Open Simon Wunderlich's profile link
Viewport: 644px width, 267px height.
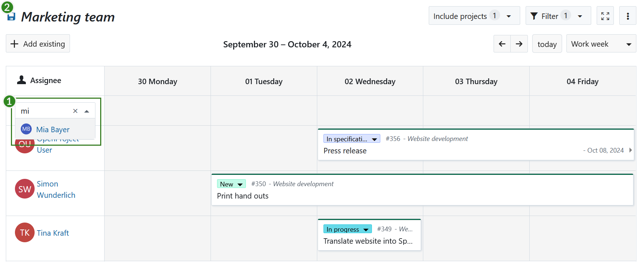coord(56,189)
